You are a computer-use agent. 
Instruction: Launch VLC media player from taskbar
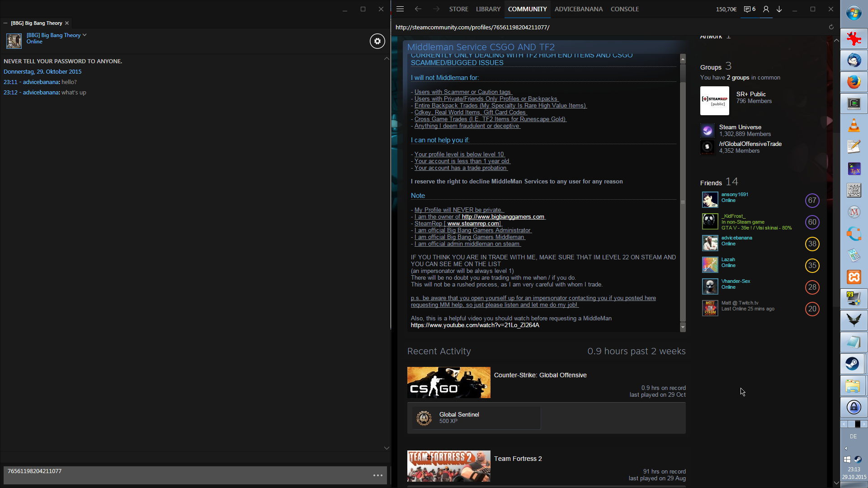click(x=854, y=125)
